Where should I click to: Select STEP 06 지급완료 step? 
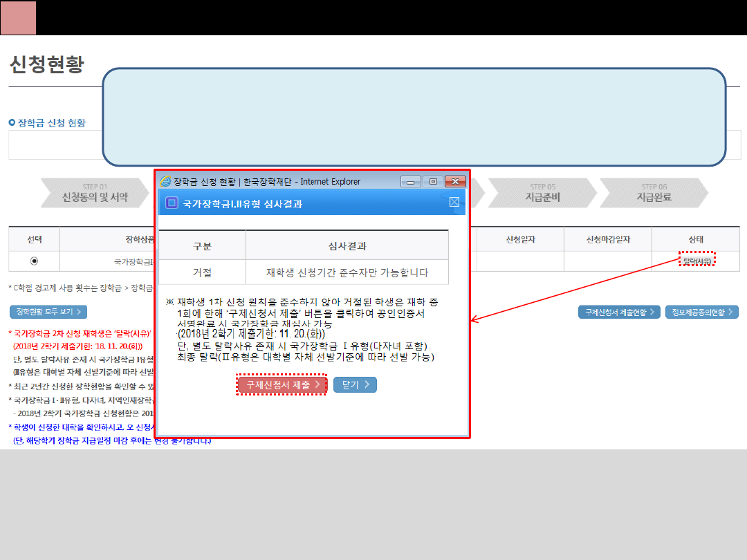(653, 192)
